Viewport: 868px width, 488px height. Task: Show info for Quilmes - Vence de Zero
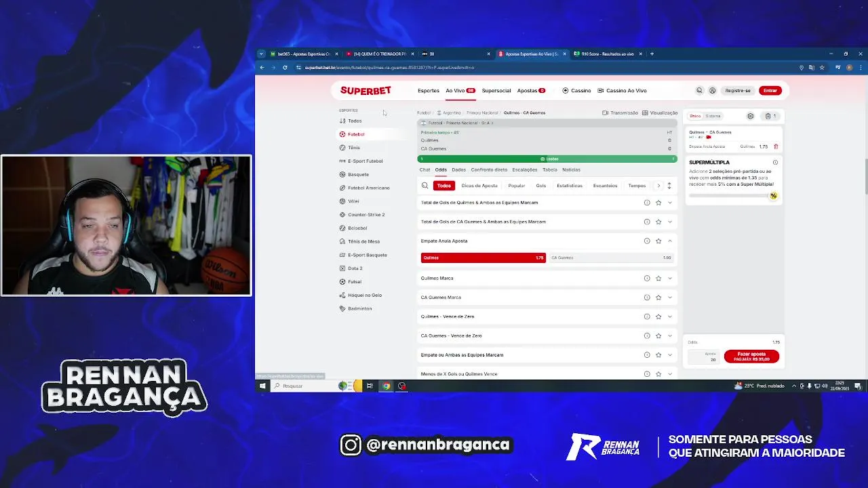pos(646,317)
